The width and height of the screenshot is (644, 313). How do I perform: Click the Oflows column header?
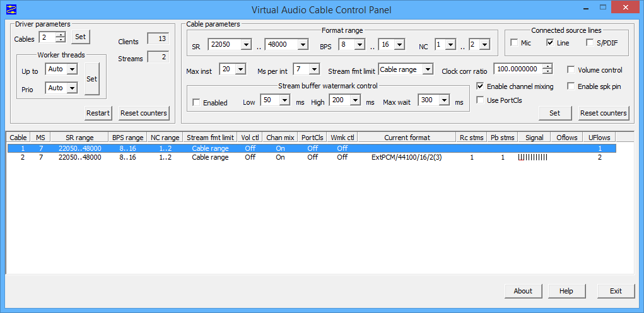pos(567,138)
